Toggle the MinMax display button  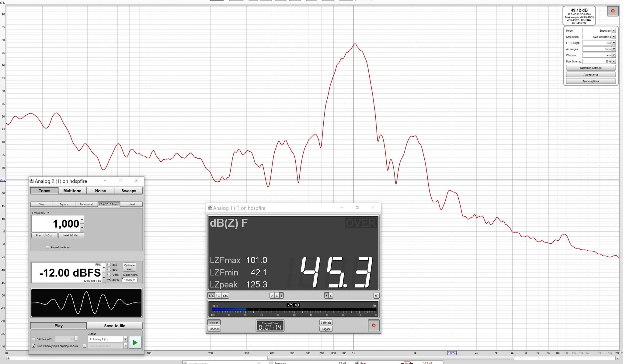pos(214,322)
